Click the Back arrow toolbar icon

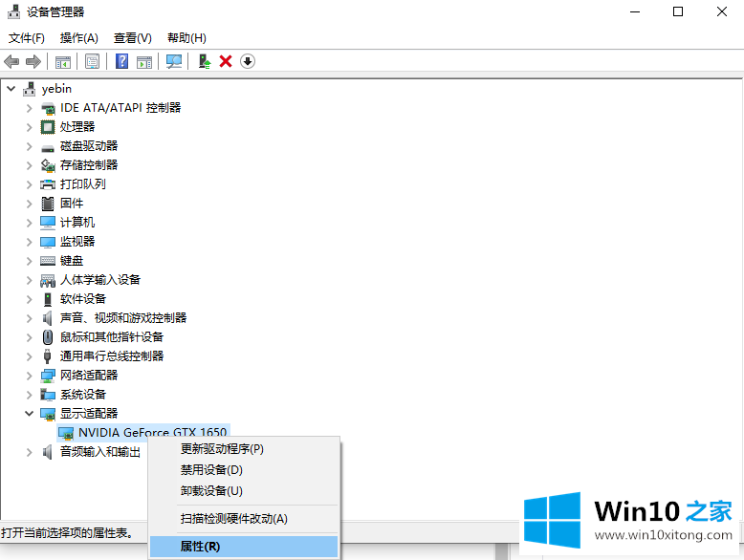point(11,61)
